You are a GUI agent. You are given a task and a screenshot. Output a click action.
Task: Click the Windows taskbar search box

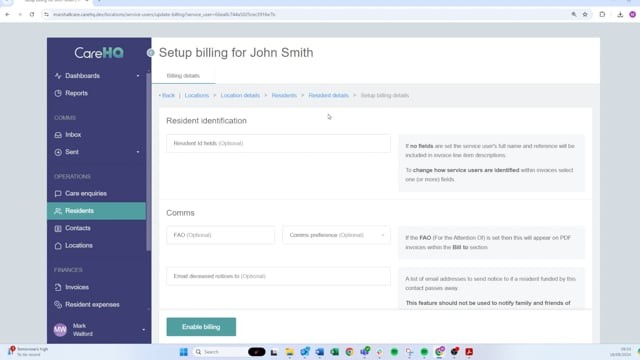(219, 352)
